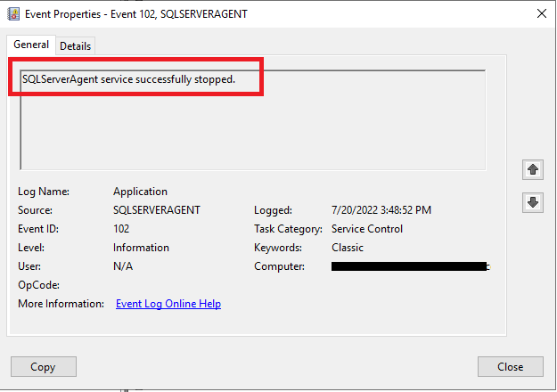Click the 'OpCode:' label
Screen dimensions: 557x392
click(x=38, y=285)
